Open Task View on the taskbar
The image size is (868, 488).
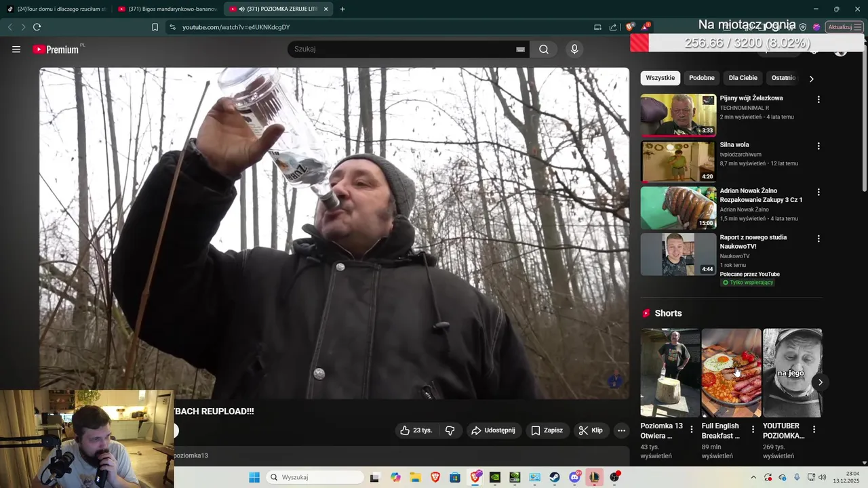tap(374, 477)
